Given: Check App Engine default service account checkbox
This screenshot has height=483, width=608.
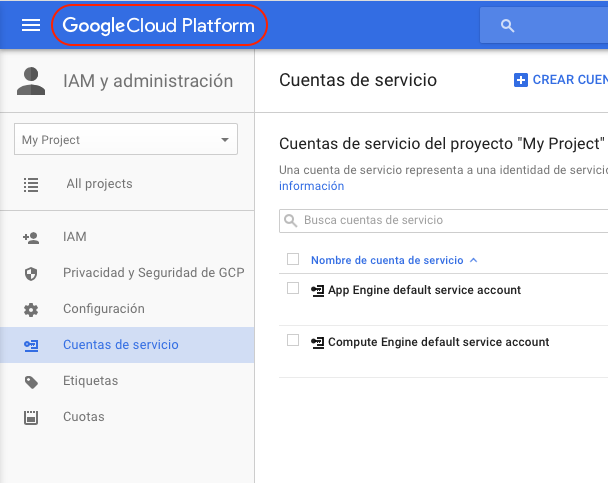Looking at the screenshot, I should point(293,288).
